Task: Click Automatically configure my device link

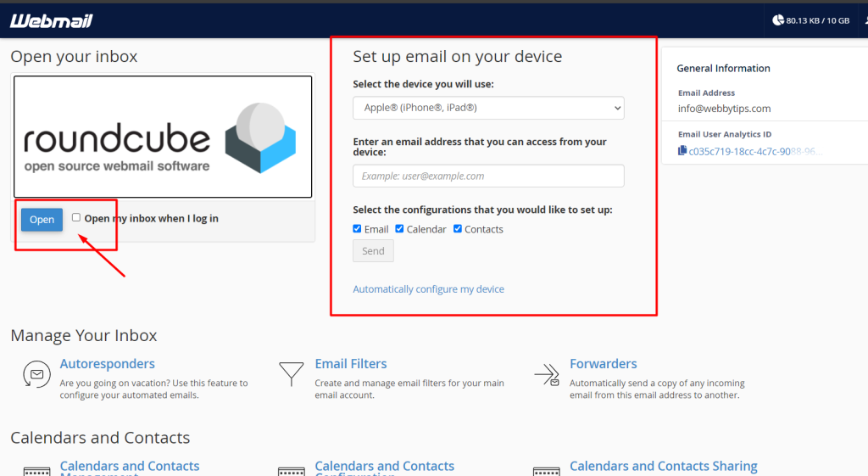Action: pyautogui.click(x=428, y=289)
